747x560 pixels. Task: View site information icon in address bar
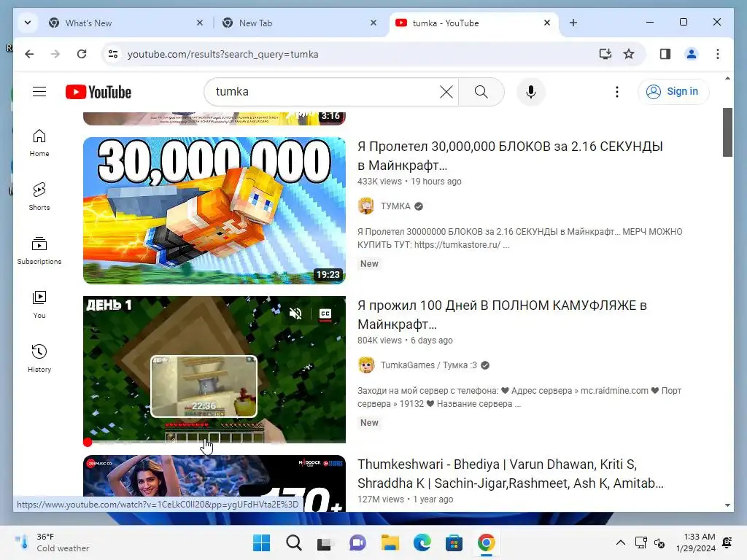click(x=113, y=54)
